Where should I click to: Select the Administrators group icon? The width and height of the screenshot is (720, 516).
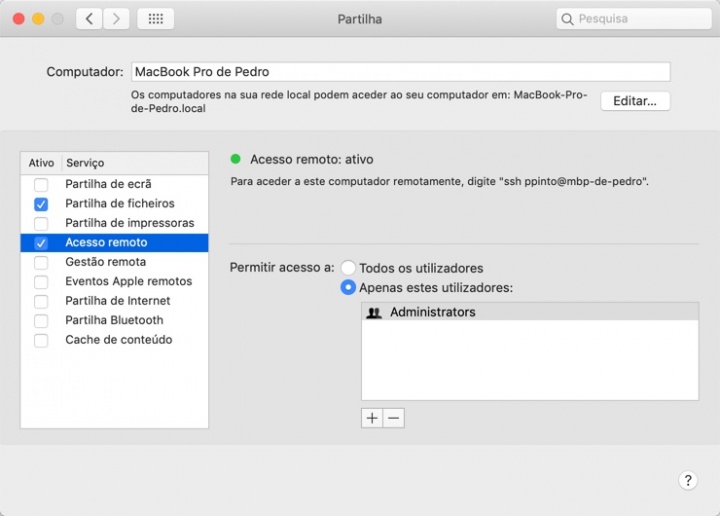coord(374,313)
